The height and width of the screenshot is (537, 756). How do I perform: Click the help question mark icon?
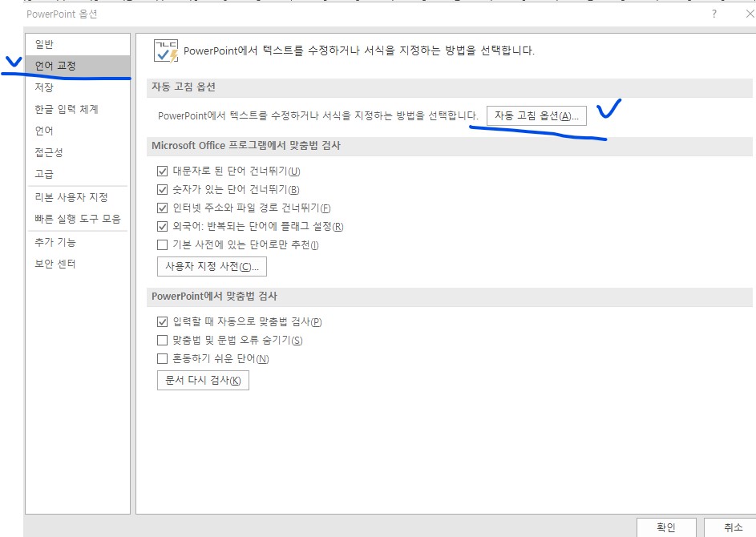714,14
